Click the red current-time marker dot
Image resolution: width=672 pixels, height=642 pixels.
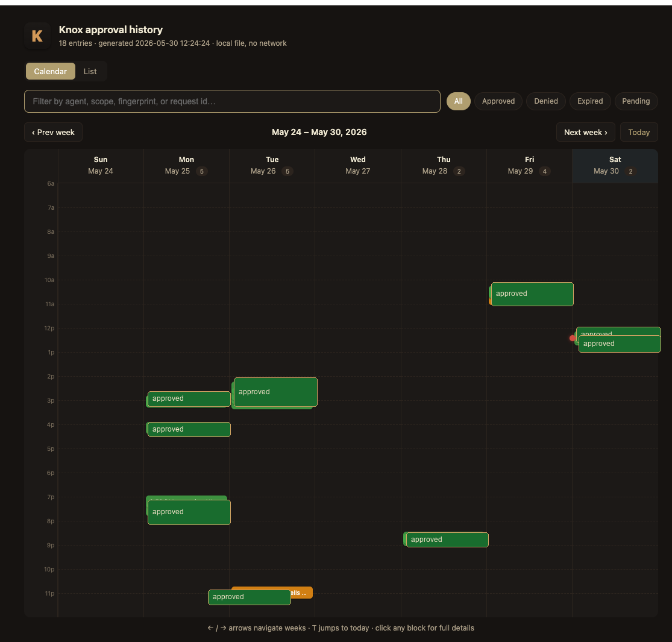[x=573, y=338]
